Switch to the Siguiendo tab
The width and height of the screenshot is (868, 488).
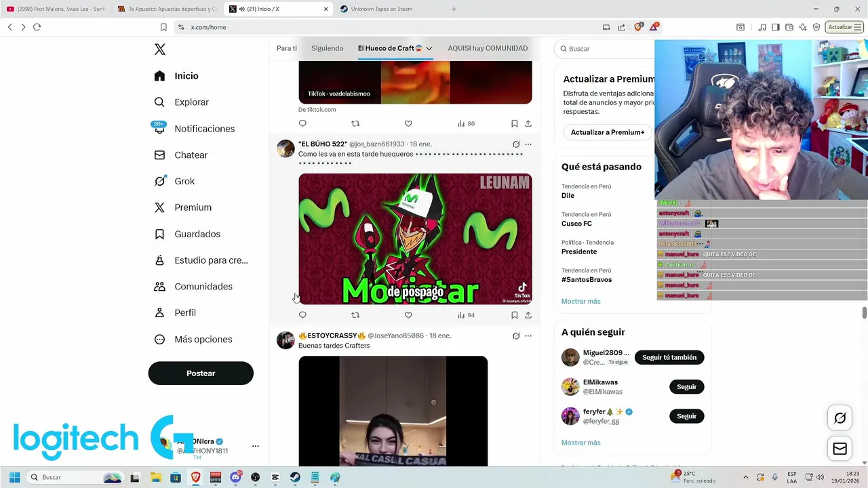pyautogui.click(x=328, y=48)
